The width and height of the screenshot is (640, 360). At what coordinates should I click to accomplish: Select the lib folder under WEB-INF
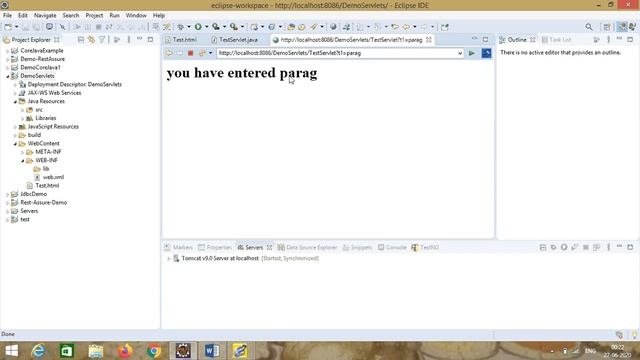46,169
